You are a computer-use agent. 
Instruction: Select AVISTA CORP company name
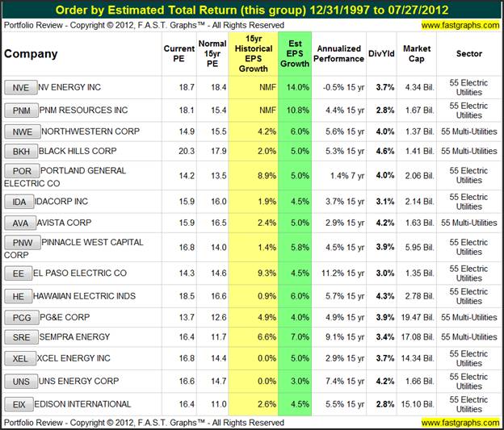point(64,223)
